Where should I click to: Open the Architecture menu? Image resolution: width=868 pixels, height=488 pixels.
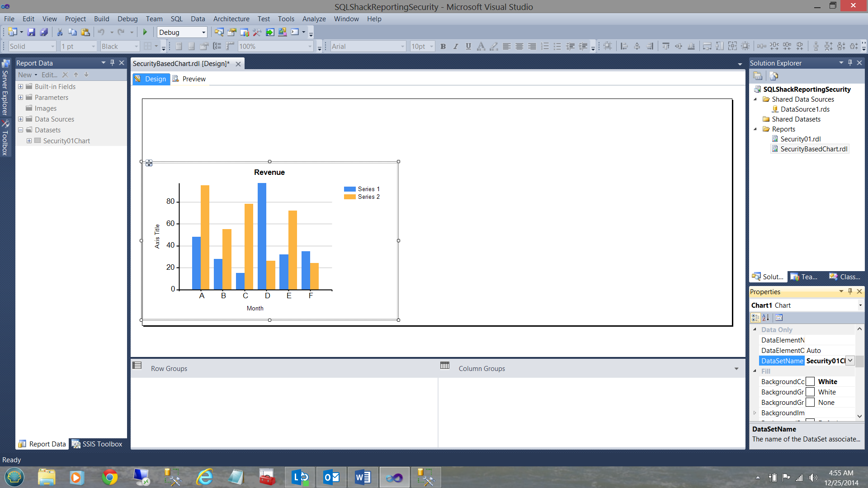click(231, 19)
